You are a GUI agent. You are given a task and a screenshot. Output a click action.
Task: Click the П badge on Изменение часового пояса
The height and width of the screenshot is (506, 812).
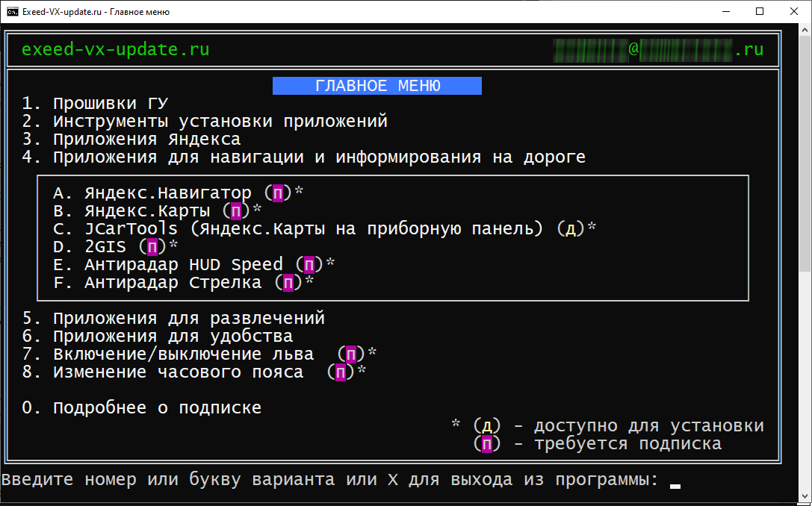click(340, 372)
